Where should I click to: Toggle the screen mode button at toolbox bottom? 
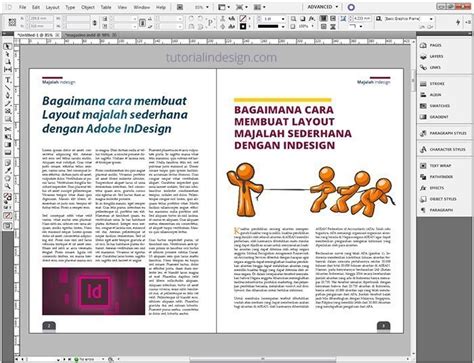point(7,226)
